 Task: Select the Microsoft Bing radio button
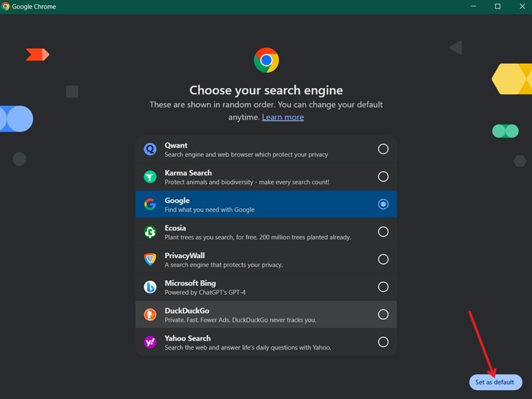coord(383,287)
